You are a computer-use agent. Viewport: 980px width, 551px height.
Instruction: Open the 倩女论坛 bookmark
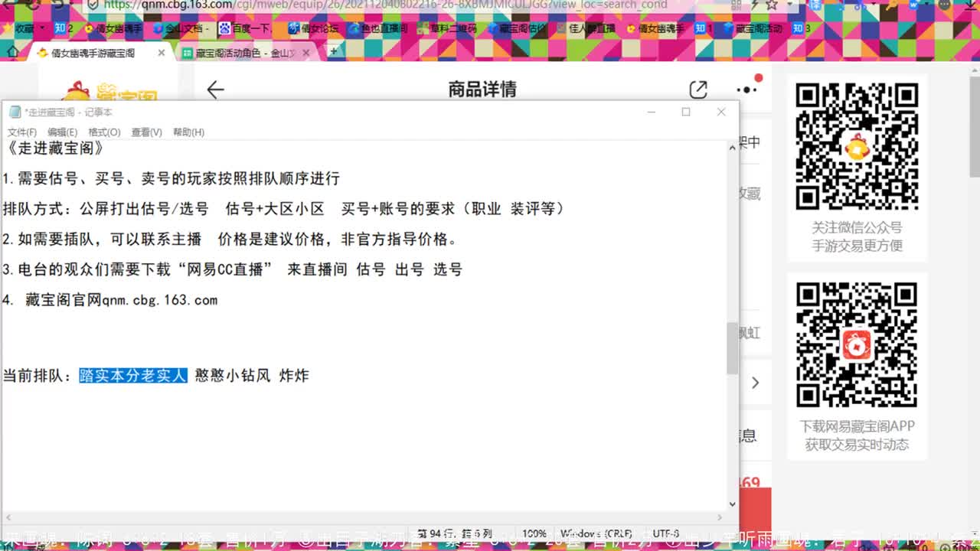coord(313,28)
